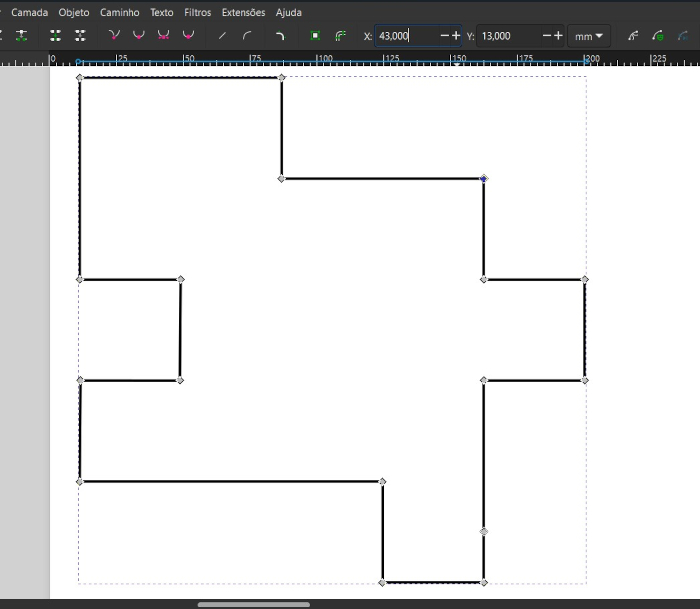Click the horizontal scrollbar thumb at bottom

pos(254,605)
